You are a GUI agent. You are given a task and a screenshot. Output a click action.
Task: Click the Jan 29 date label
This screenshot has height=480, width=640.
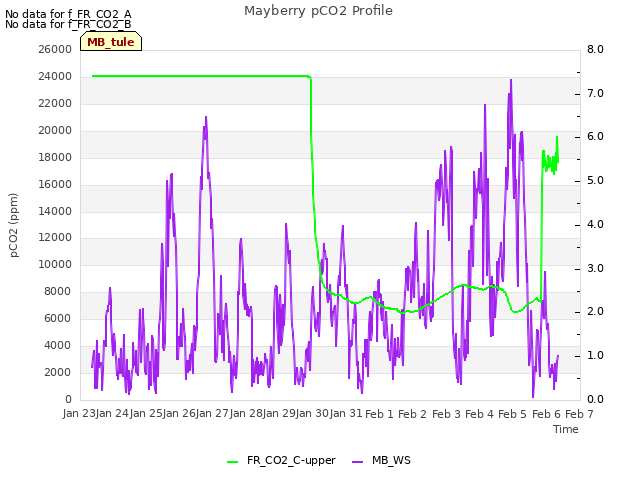pos(279,413)
